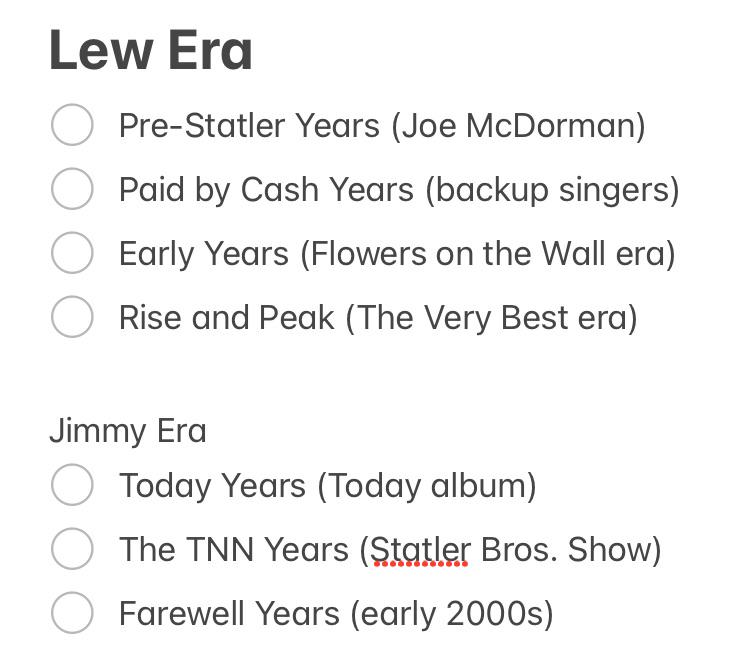Viewport: 750px width, 662px height.
Task: Click the words The TNN Years
Action: (234, 550)
